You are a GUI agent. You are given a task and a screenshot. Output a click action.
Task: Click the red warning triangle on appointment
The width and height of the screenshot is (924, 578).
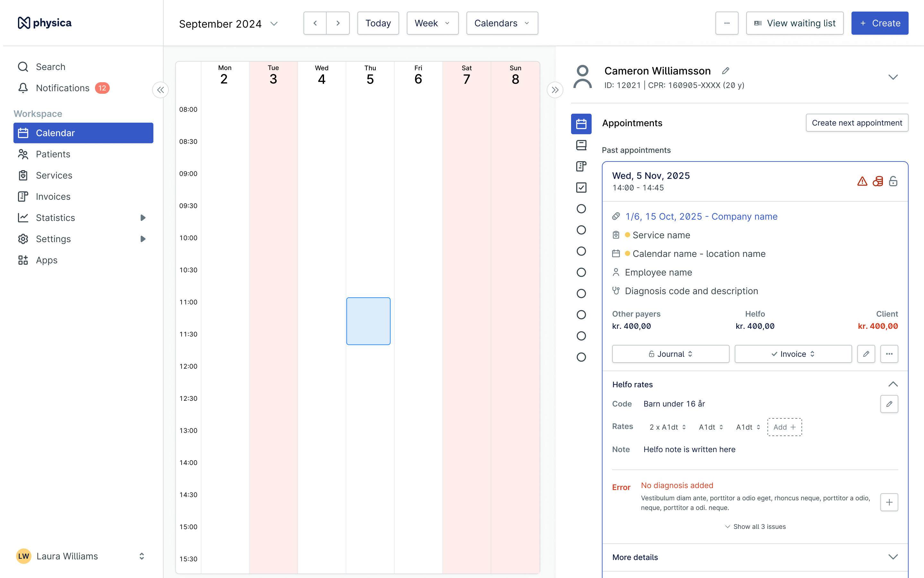pos(862,181)
